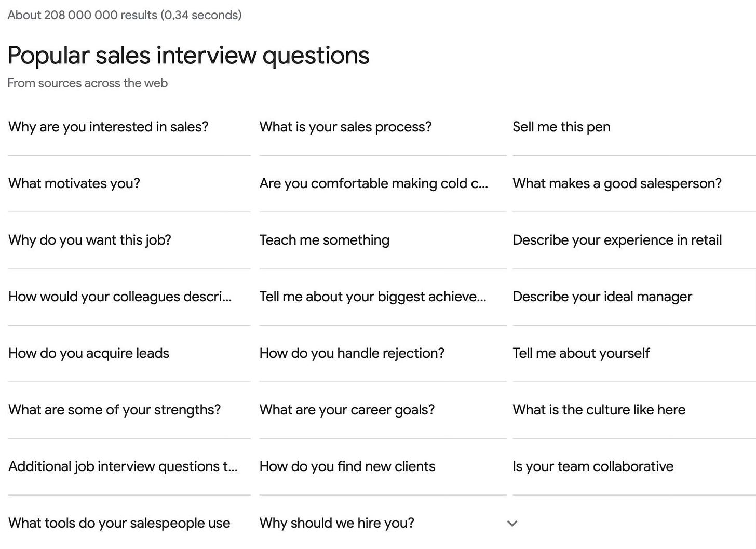Select the 'Tell me about yourself' question
This screenshot has width=756, height=549.
581,353
